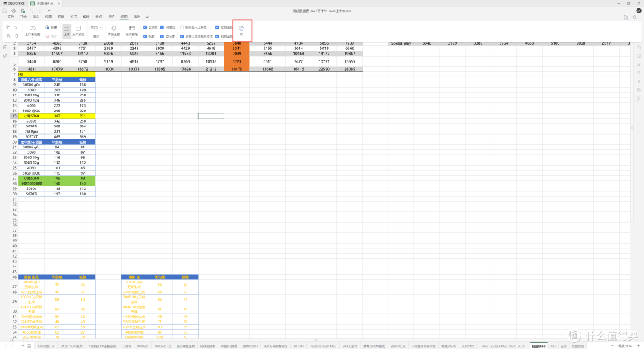Image resolution: width=644 pixels, height=349 pixels.
Task: Click the zoom out minus in status bar
Action: click(612, 346)
